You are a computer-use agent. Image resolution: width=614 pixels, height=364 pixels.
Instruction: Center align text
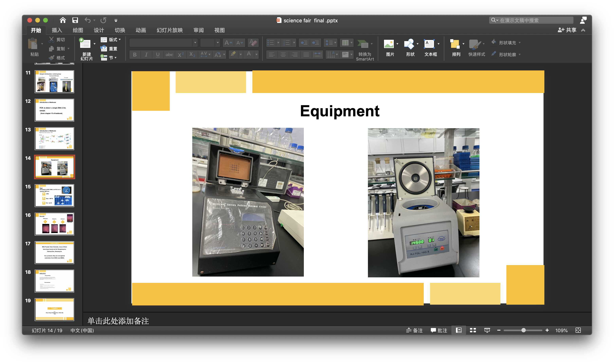click(x=283, y=54)
